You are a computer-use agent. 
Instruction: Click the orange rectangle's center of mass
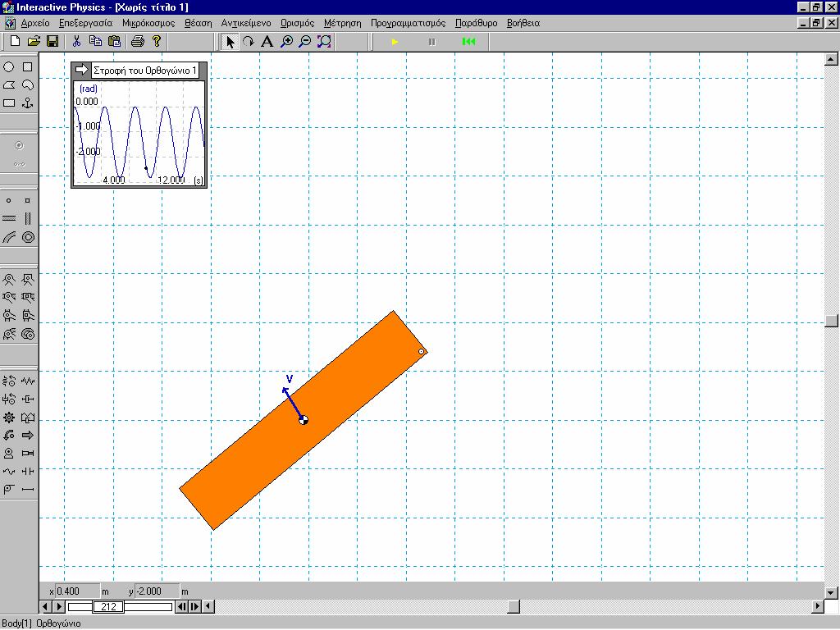point(304,420)
